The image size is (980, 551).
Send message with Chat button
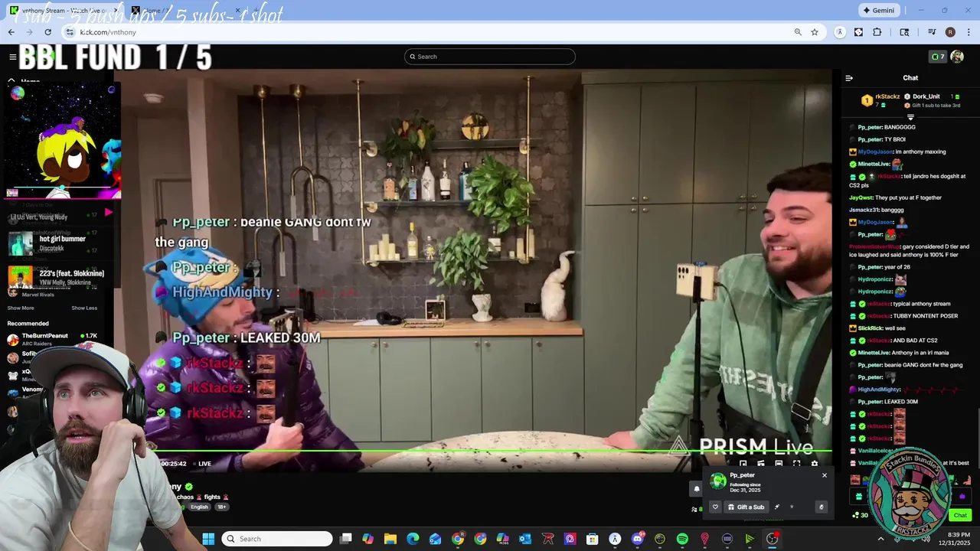coord(960,515)
